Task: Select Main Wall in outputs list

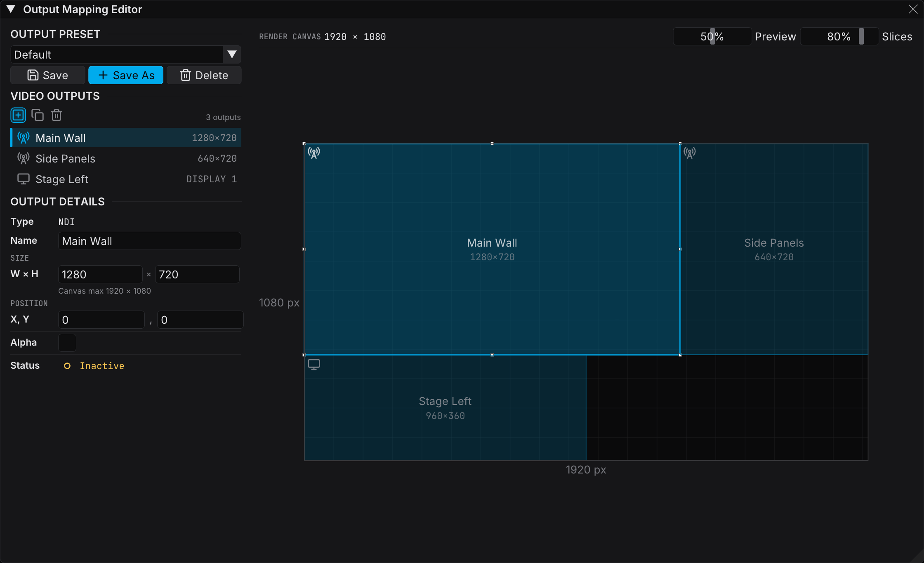Action: (x=126, y=138)
